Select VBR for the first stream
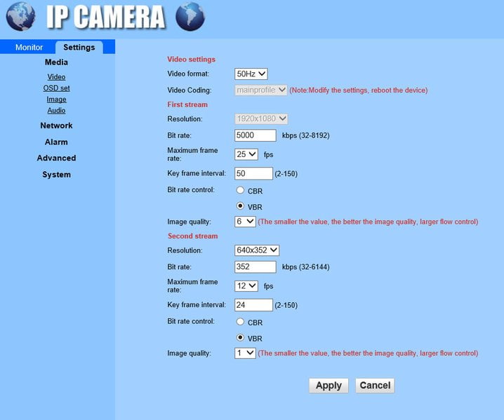 (240, 206)
